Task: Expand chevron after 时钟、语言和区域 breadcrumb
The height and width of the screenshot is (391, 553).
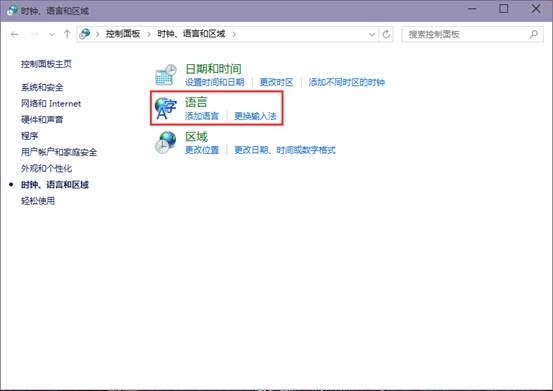Action: pos(234,34)
